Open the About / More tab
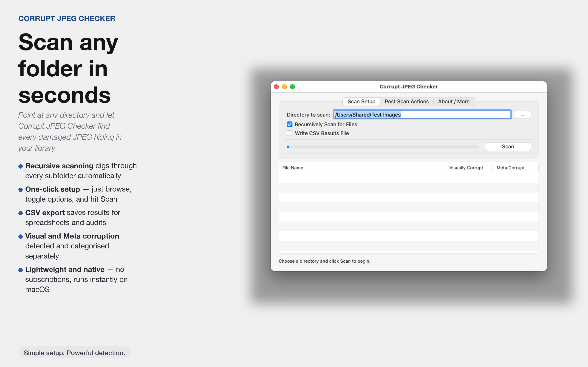The height and width of the screenshot is (367, 588). tap(454, 101)
